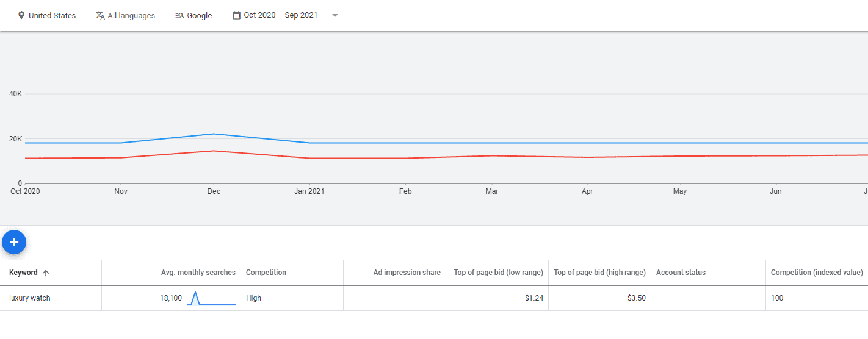Click the search network icon

179,16
